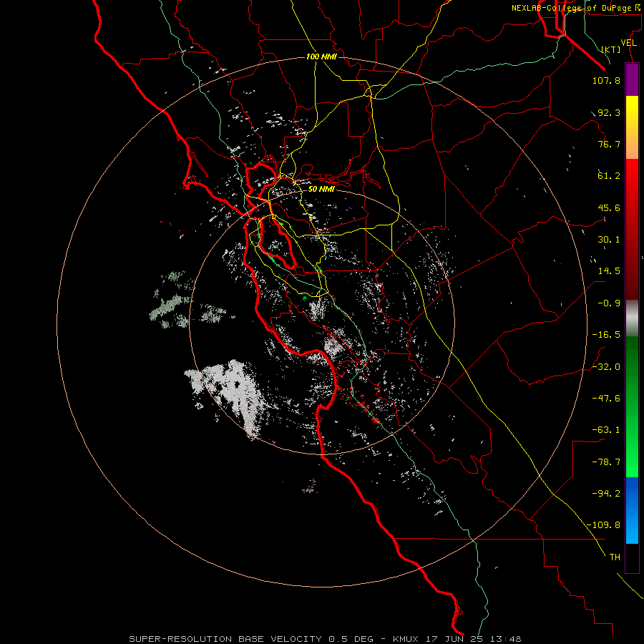Viewport: 644px width, 644px height.
Task: Click the -16.5 velocity scale value
Action: (606, 335)
